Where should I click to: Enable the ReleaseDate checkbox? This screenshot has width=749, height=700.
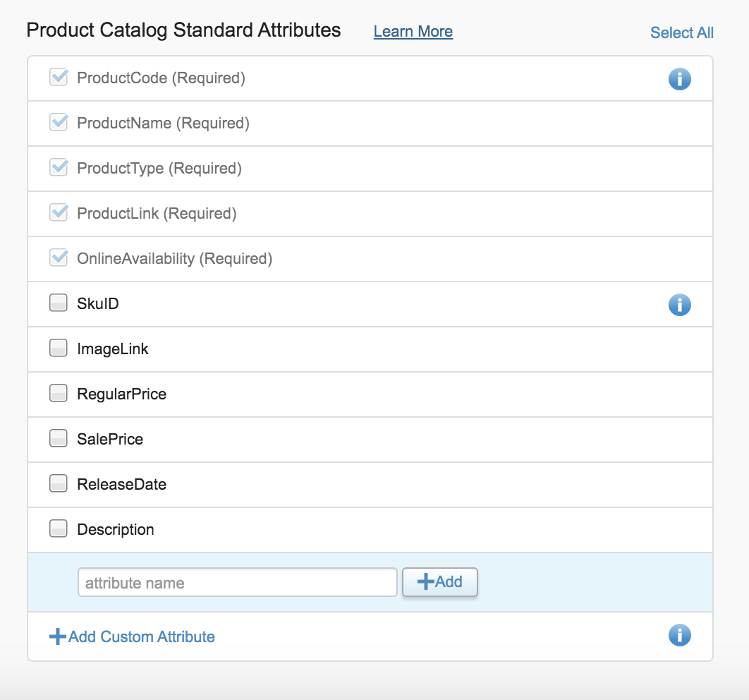point(59,484)
